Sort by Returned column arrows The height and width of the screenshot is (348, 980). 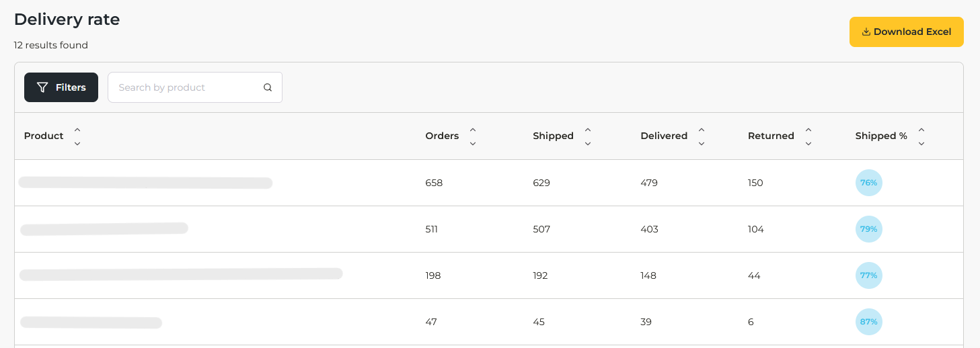[x=808, y=136]
